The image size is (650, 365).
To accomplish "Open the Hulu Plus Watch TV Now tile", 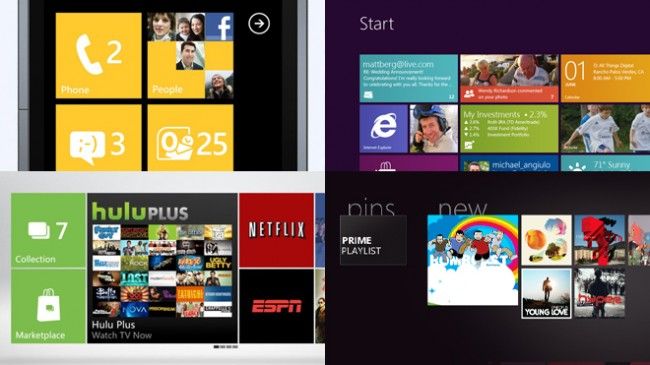I will coord(162,268).
